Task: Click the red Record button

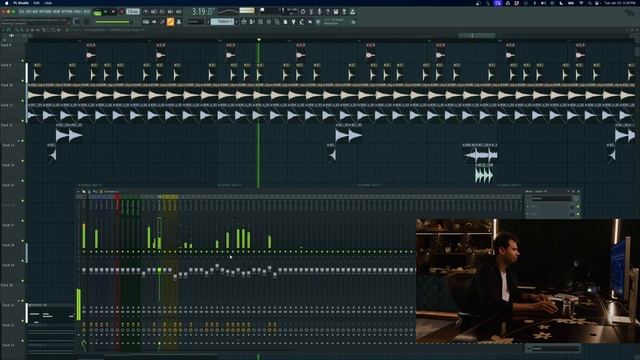Action: [x=121, y=12]
